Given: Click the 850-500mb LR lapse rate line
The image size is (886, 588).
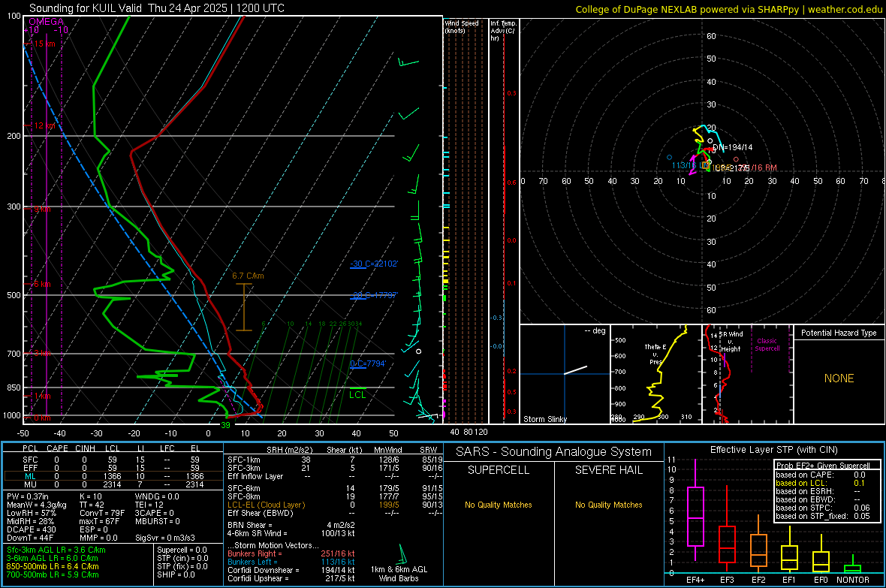Looking at the screenshot, I should pos(53,566).
